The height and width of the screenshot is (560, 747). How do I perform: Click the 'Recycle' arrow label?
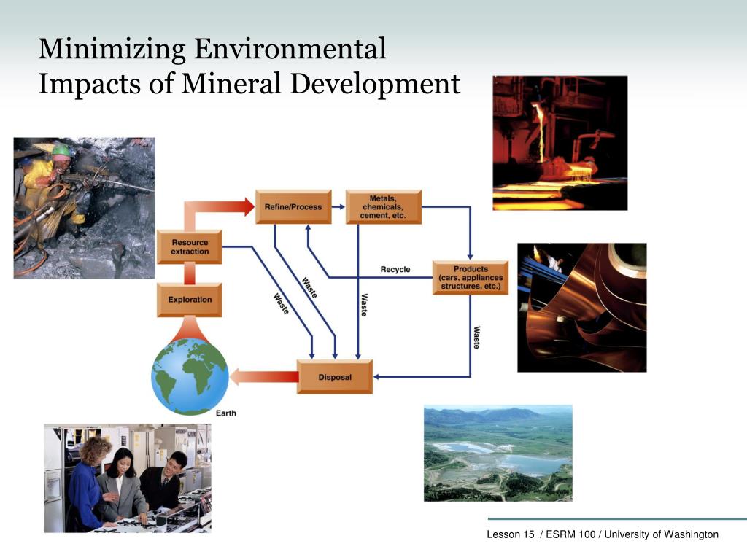click(x=395, y=269)
